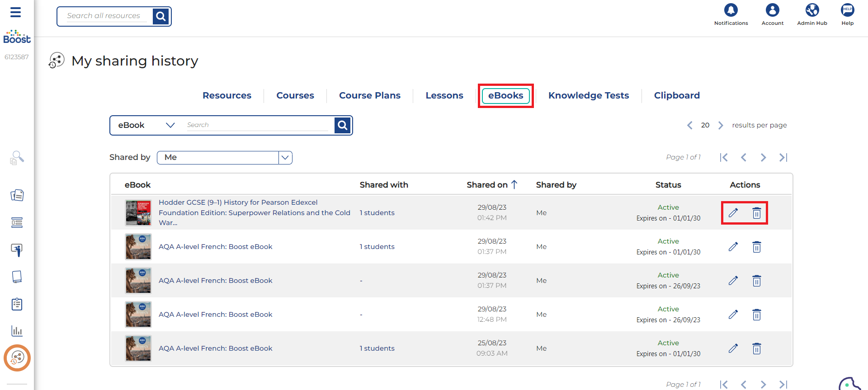The width and height of the screenshot is (868, 390).
Task: Click the Help icon
Action: point(847,10)
